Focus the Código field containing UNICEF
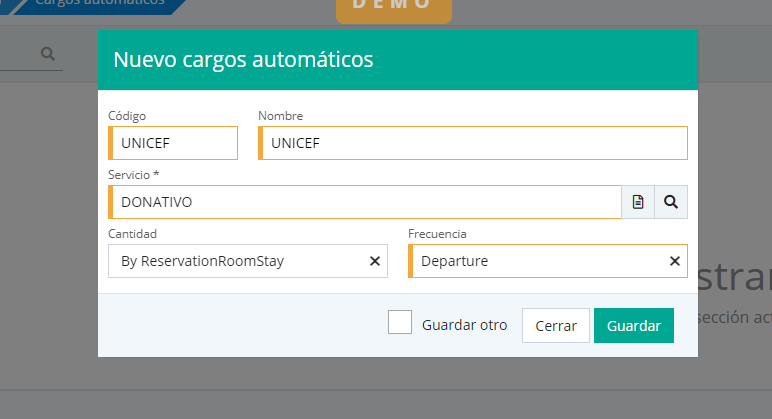This screenshot has height=419, width=772. tap(175, 143)
